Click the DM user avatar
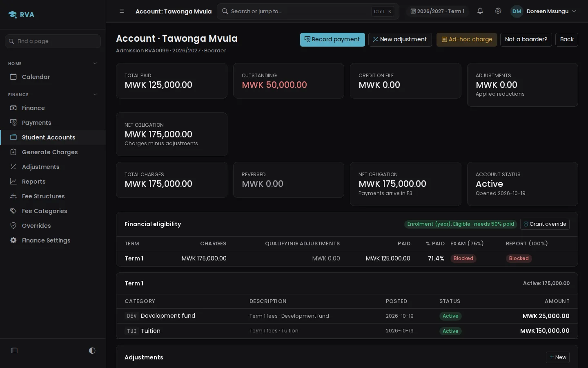The image size is (588, 368). pyautogui.click(x=517, y=11)
